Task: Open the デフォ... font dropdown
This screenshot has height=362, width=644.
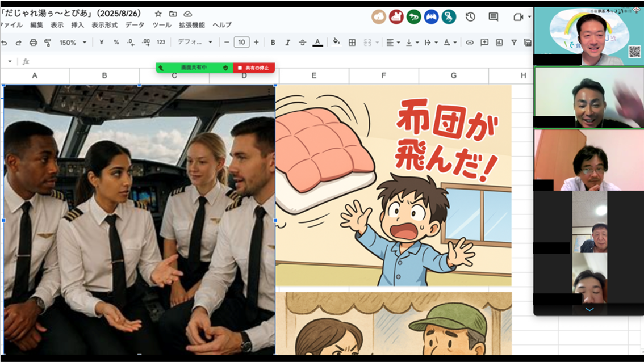Action: tap(195, 43)
